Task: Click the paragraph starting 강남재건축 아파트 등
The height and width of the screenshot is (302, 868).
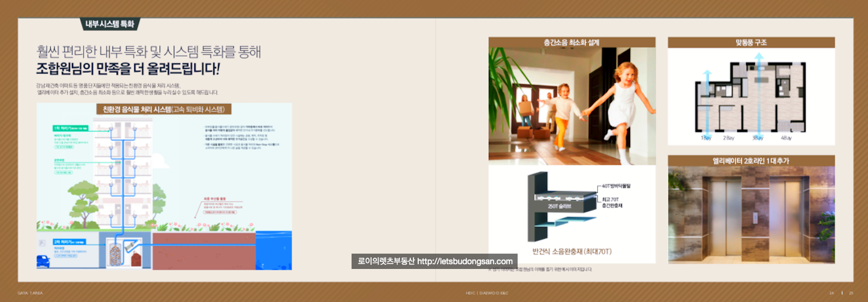Action: (x=127, y=89)
